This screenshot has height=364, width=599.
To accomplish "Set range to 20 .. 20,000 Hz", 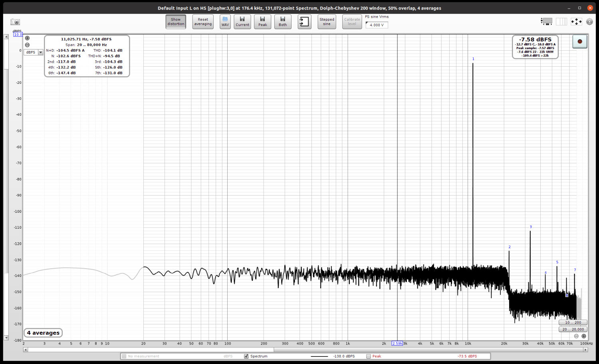I will point(573,329).
